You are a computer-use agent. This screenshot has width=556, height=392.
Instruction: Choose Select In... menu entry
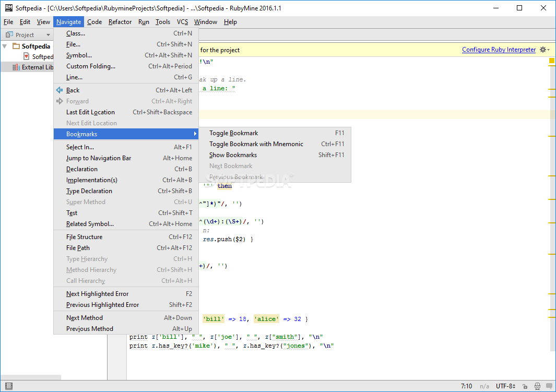pos(126,147)
